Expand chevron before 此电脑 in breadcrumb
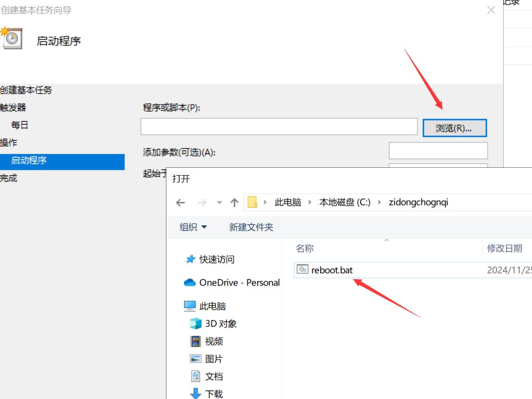 265,202
